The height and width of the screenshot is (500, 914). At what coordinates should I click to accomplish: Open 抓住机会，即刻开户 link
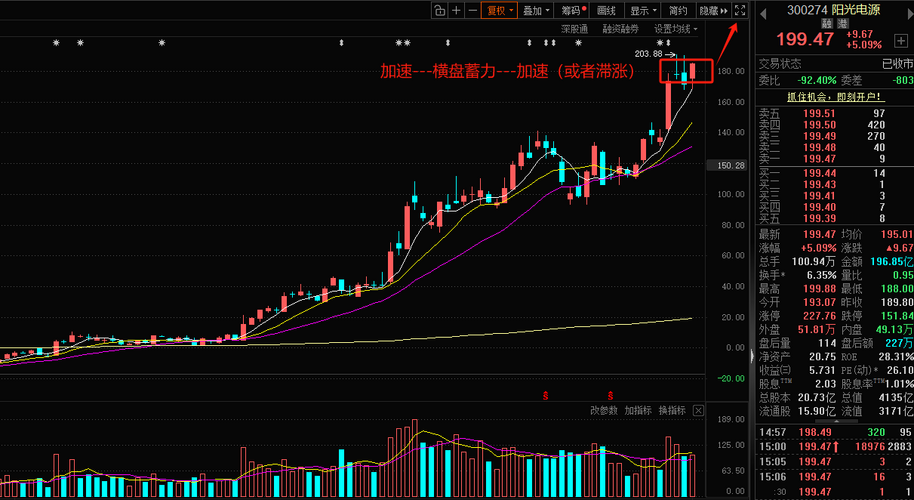(835, 97)
